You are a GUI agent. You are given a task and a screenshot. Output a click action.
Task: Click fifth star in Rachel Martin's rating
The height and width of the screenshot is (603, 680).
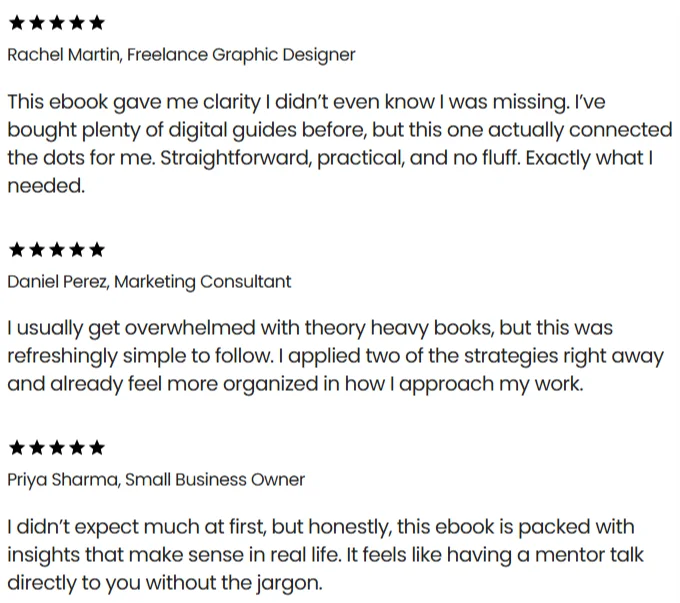tap(96, 23)
